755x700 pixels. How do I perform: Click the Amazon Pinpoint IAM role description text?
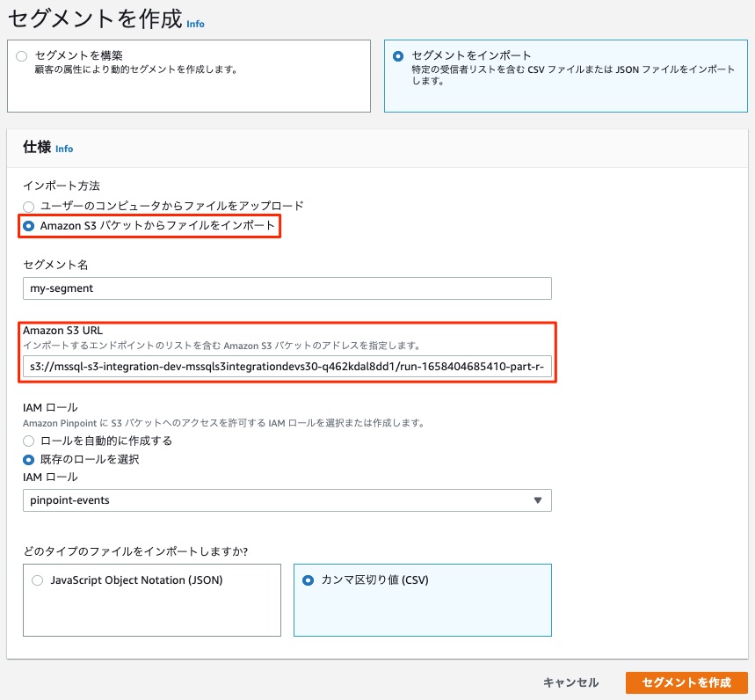tap(224, 423)
